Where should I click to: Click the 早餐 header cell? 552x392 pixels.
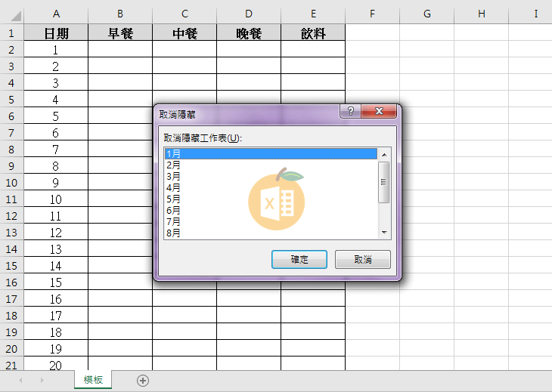pyautogui.click(x=120, y=32)
